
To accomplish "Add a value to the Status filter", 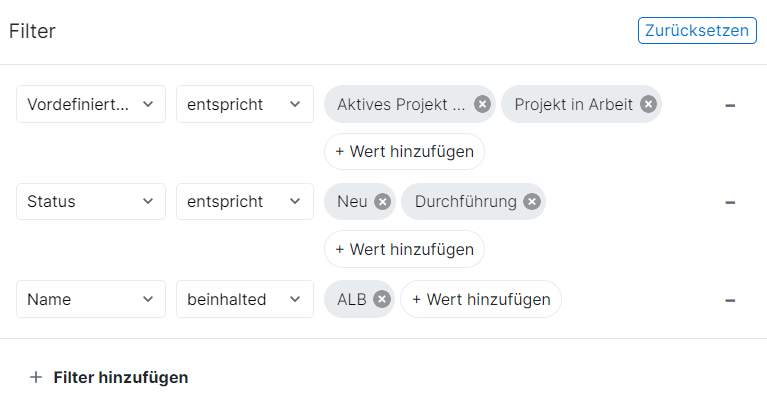I will tap(404, 250).
